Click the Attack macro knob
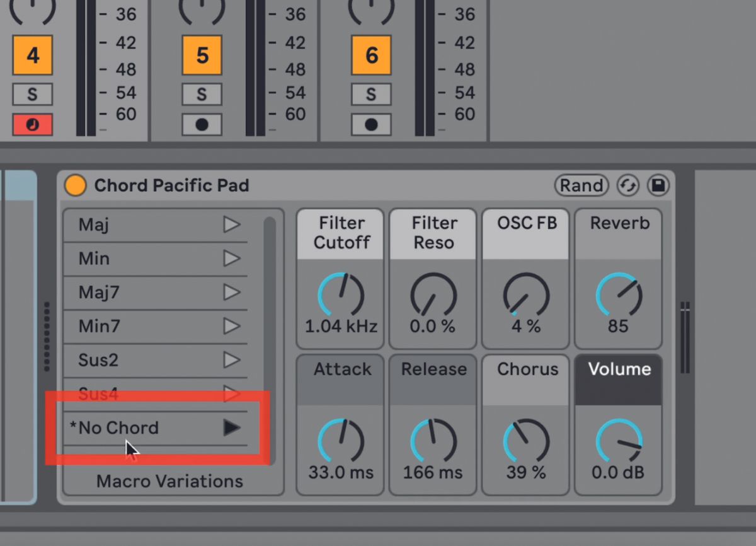 point(341,441)
